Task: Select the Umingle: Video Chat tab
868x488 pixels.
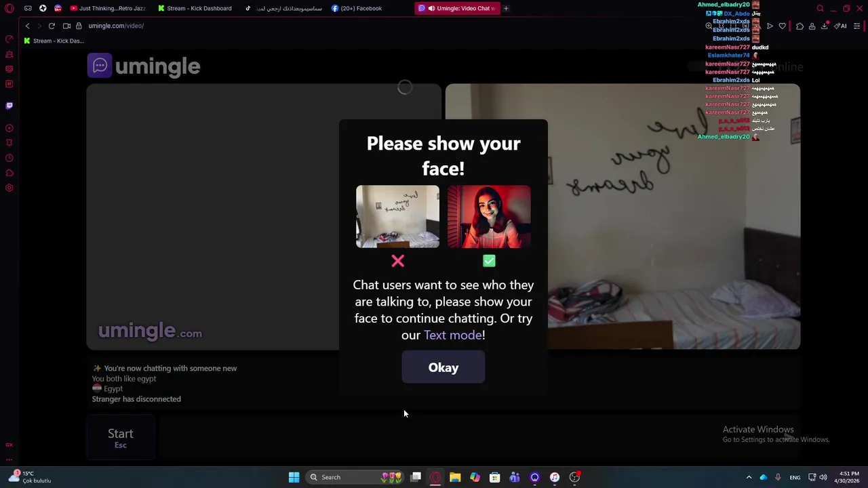Action: pyautogui.click(x=458, y=8)
